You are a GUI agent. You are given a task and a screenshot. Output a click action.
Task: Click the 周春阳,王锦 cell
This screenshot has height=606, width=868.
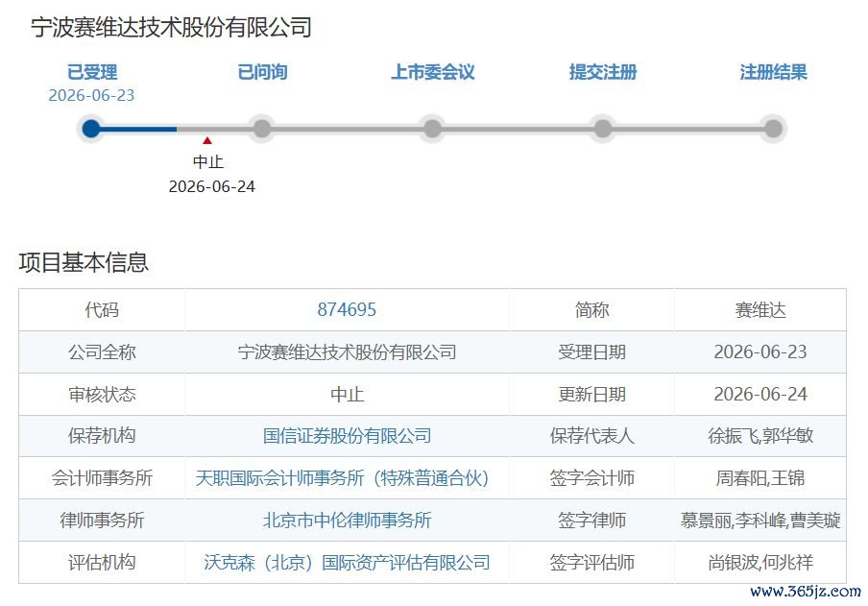point(760,478)
